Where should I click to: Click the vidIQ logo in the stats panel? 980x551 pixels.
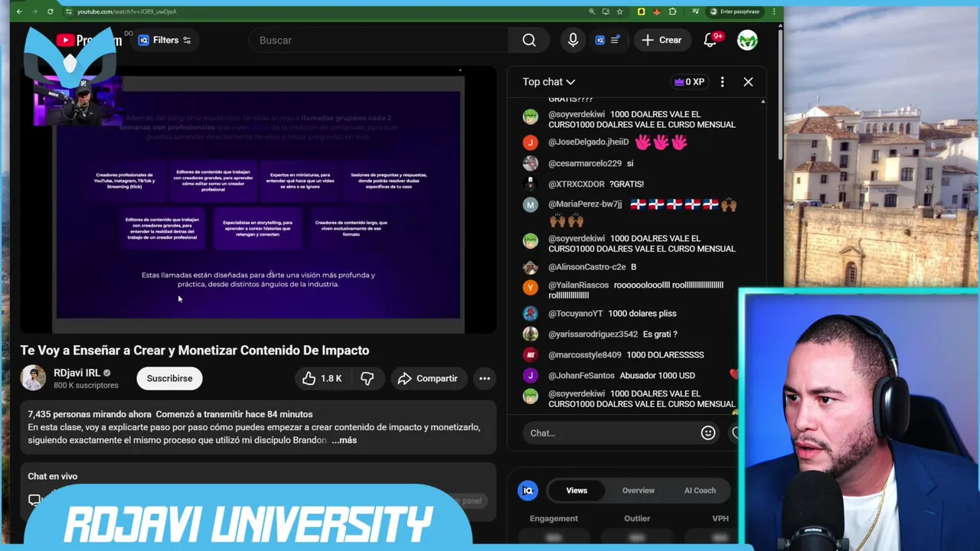click(x=528, y=491)
